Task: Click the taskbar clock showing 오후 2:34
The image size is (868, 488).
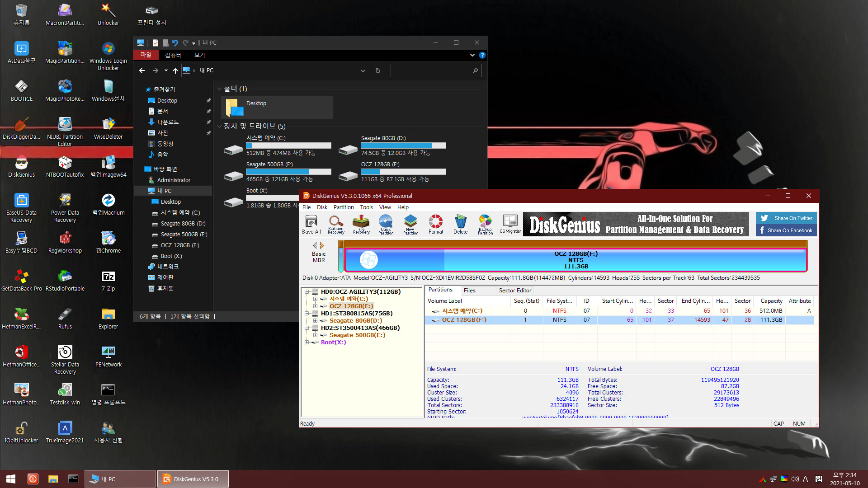Action: [844, 479]
